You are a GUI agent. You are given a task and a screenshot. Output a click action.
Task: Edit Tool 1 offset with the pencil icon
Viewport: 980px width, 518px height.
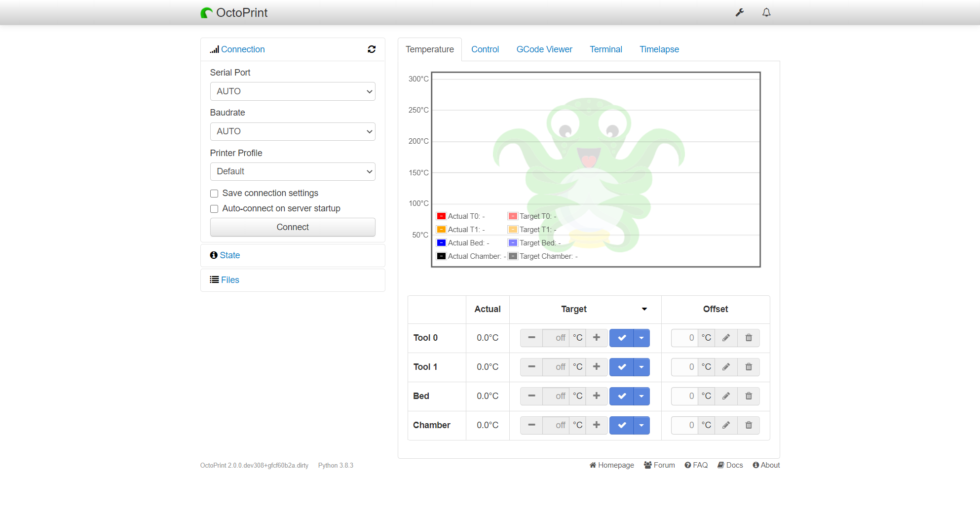click(x=726, y=367)
